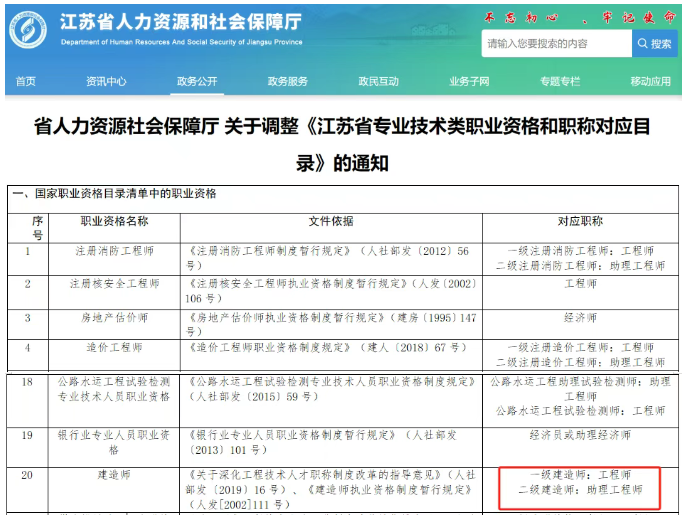Focus the search field 请输入您要搜索的内容
The width and height of the screenshot is (686, 517).
pos(556,43)
